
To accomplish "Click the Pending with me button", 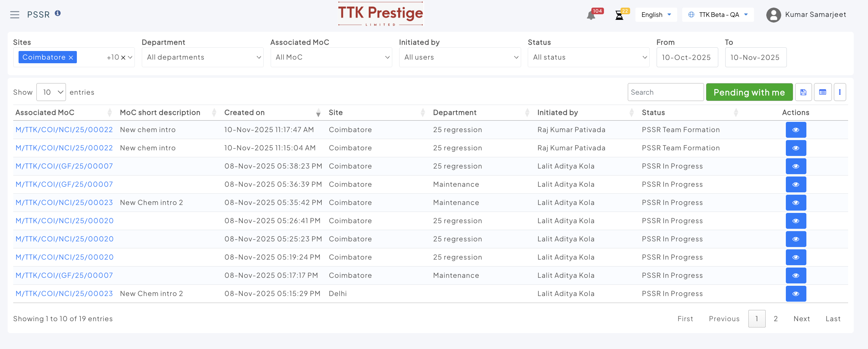I will 749,92.
